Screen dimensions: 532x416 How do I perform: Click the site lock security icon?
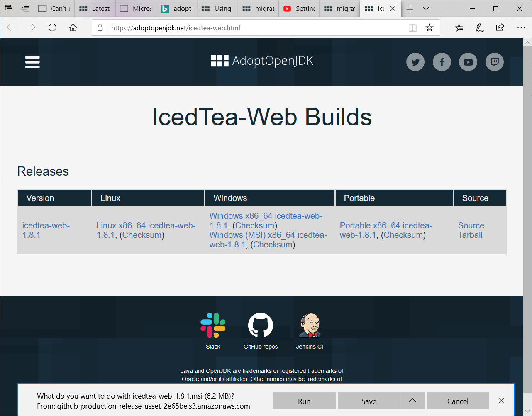point(100,28)
